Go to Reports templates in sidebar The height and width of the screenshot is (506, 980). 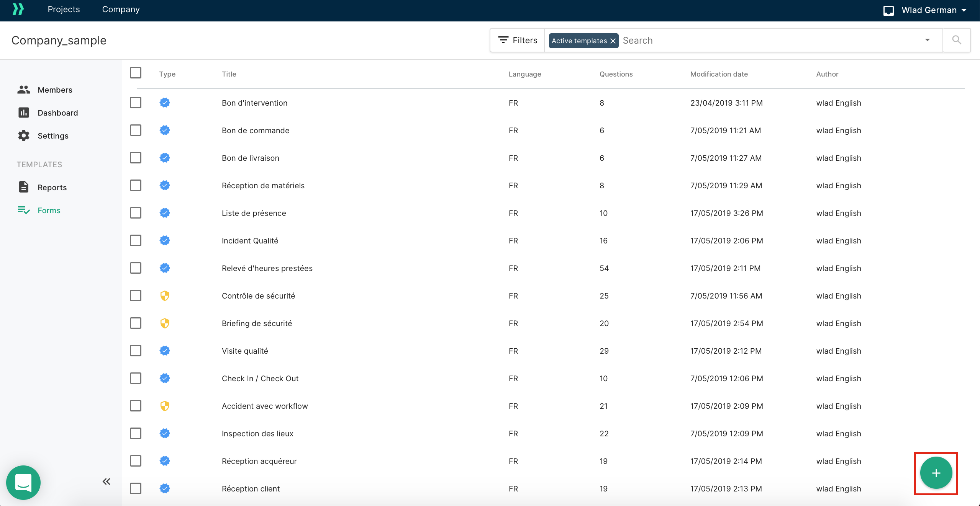(52, 188)
